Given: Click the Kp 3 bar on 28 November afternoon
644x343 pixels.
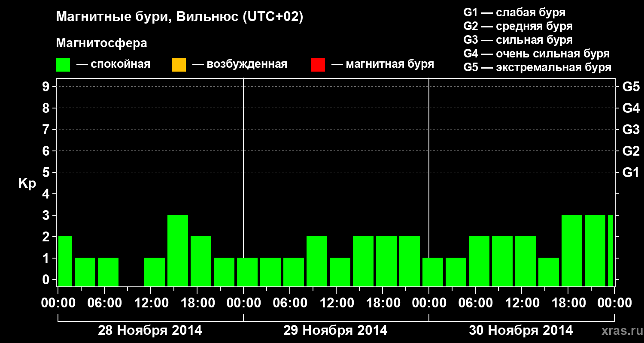Looking at the screenshot, I should click(178, 250).
